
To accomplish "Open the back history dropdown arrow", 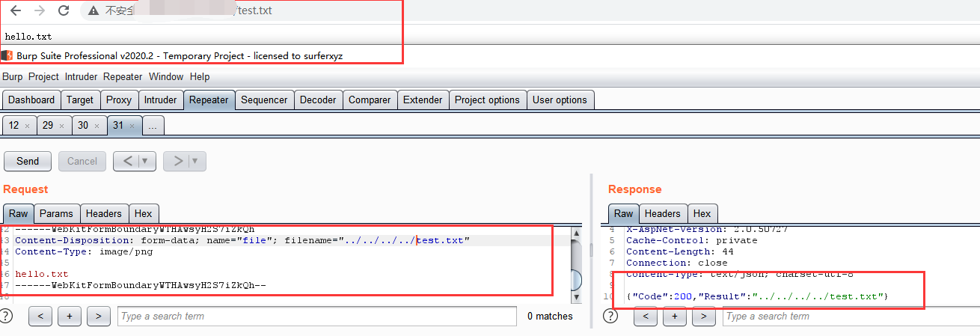I will tap(146, 161).
